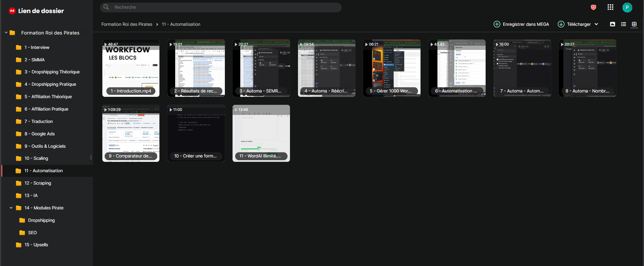644x266 pixels.
Task: Click into the Recherche search field
Action: pos(221,7)
